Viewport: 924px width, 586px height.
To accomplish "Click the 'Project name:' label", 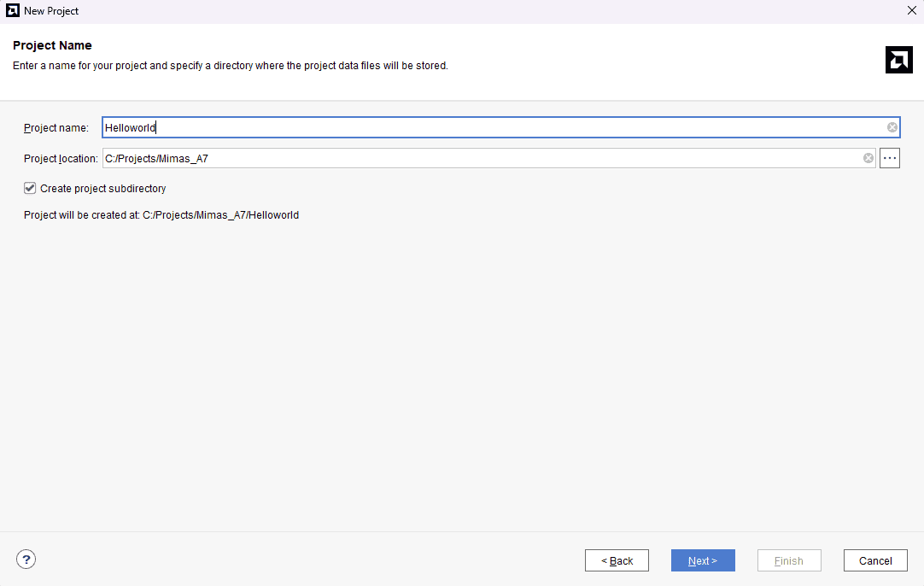I will click(56, 128).
